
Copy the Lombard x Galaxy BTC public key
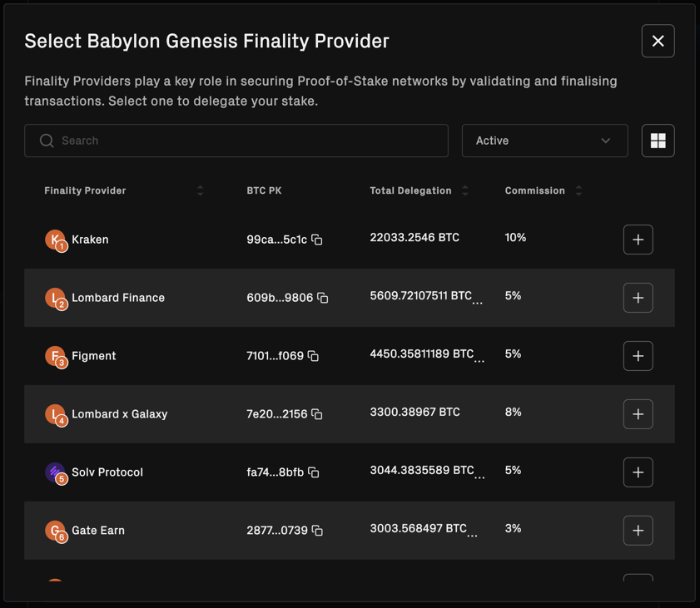click(316, 414)
